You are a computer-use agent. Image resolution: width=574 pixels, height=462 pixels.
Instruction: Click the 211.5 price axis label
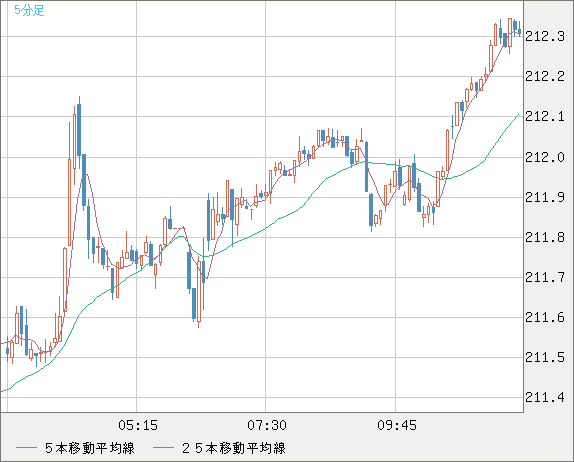545,357
